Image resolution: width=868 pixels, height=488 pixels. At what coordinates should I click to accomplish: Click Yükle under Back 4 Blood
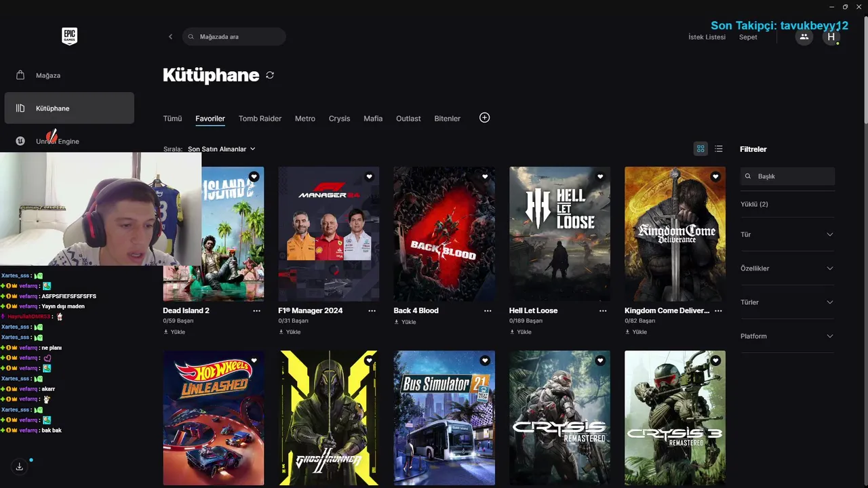(405, 322)
